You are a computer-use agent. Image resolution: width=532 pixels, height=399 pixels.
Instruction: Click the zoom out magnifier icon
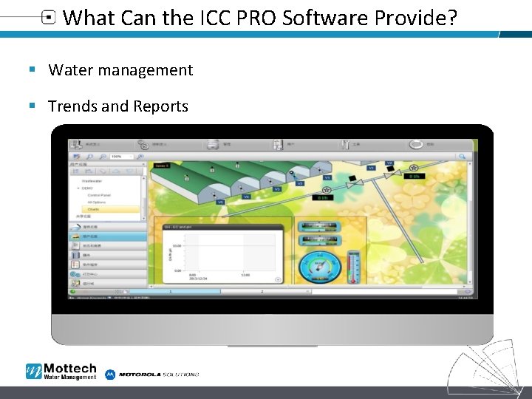coord(103,157)
